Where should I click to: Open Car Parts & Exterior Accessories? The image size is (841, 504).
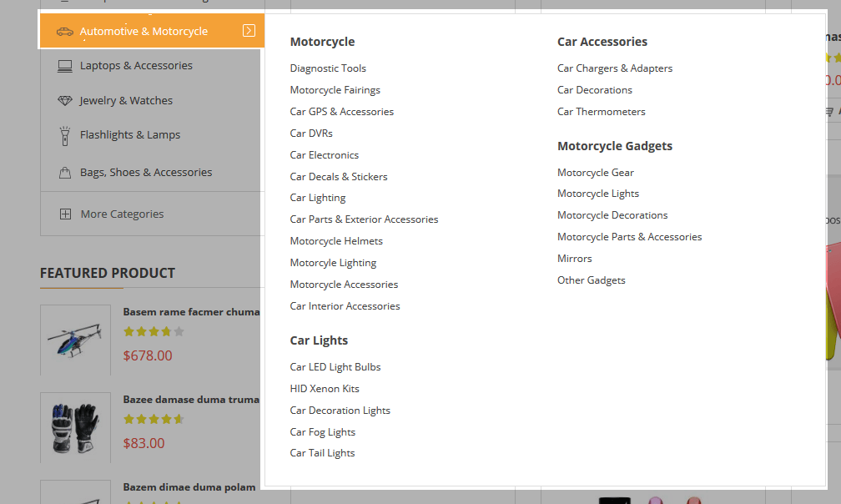(364, 219)
